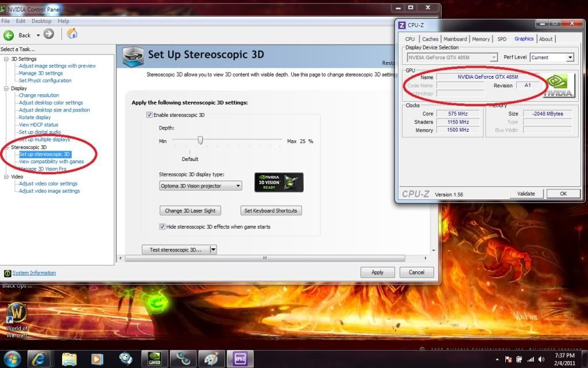Screen dimensions: 588x368
Task: Click the horizontal scrollbar in settings pane
Action: [x=265, y=258]
